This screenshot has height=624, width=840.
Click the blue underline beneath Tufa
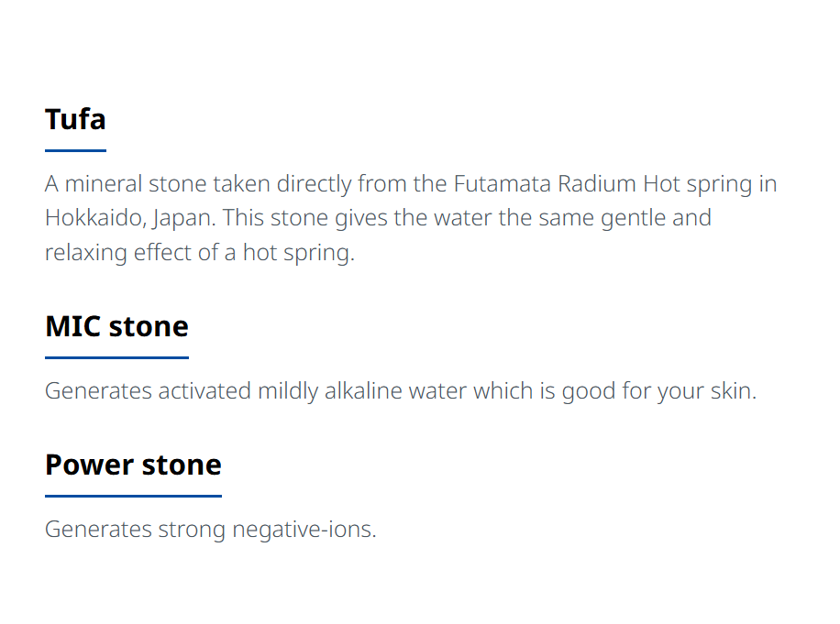75,151
